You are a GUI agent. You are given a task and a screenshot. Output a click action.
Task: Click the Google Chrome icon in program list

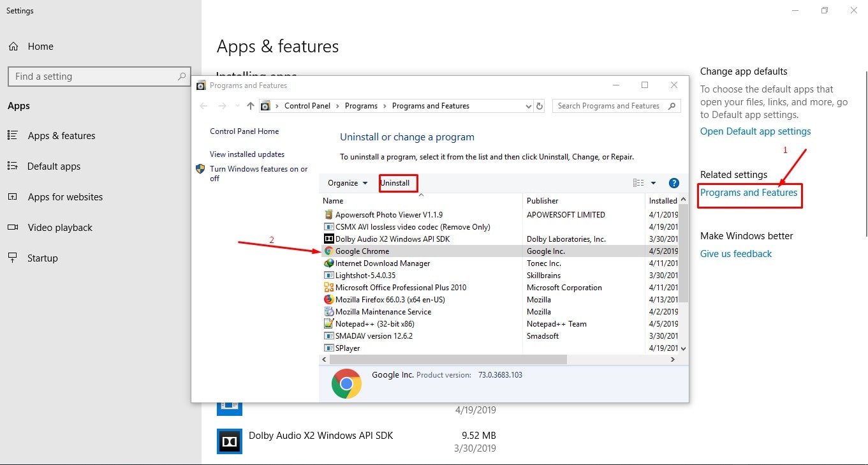(x=328, y=251)
